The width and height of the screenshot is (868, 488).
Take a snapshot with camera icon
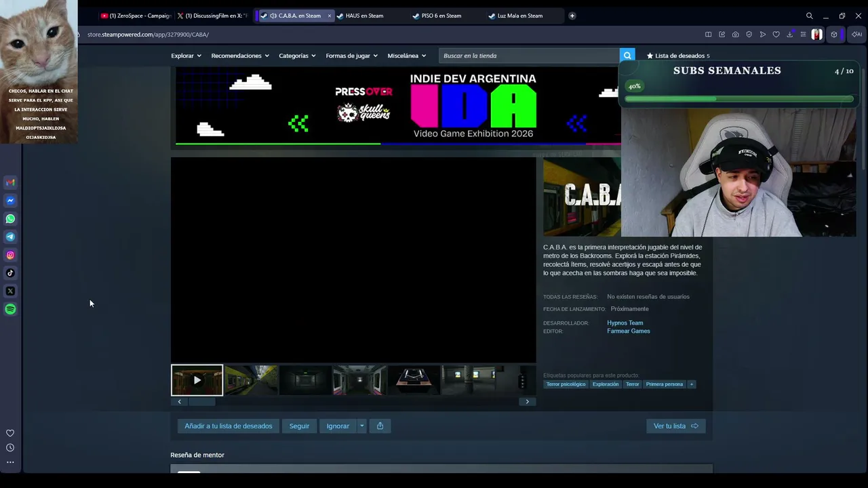click(735, 35)
